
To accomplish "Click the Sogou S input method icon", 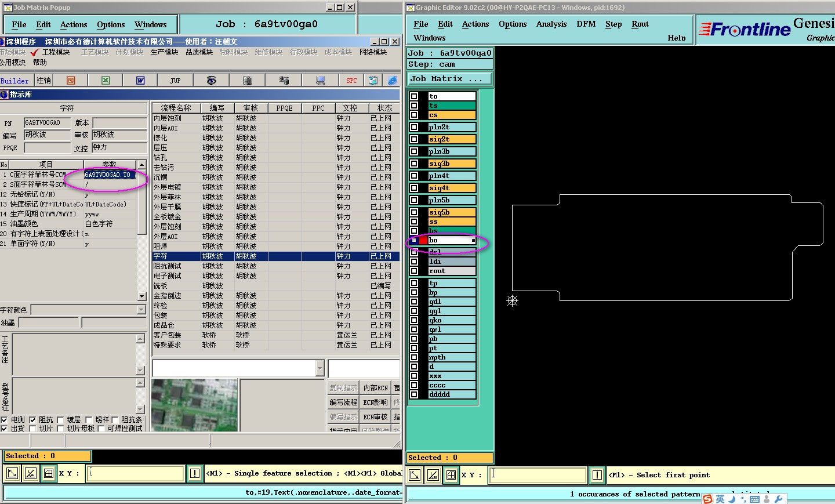I will tap(707, 499).
